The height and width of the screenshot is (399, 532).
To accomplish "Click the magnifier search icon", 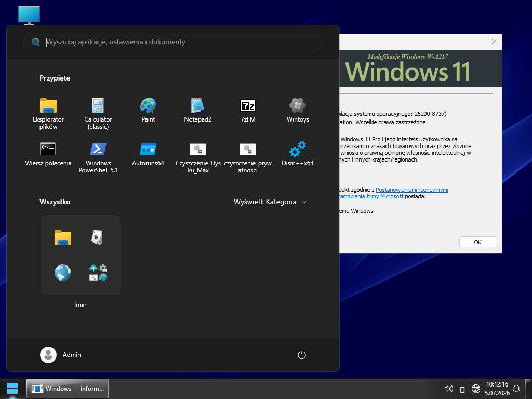I will [36, 42].
